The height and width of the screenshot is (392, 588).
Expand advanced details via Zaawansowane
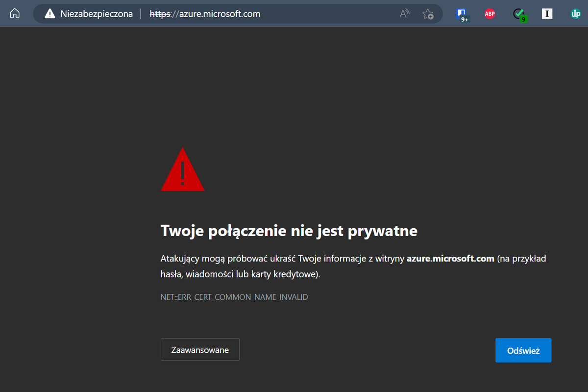tap(200, 349)
